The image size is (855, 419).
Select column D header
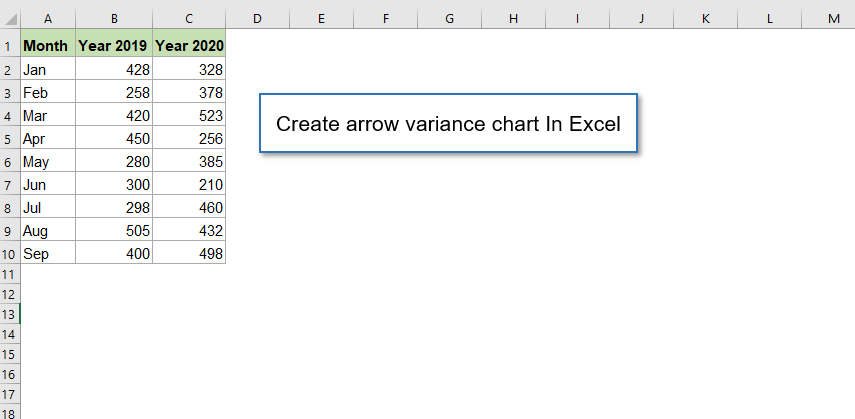257,19
